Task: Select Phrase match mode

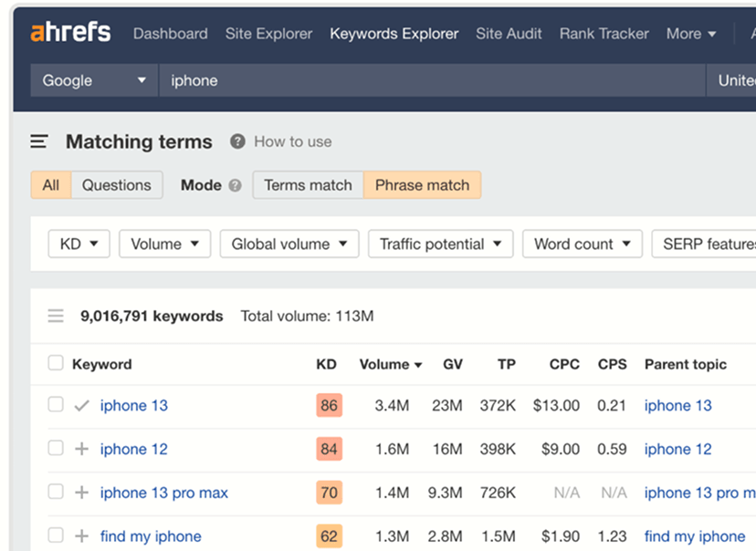Action: click(x=423, y=185)
